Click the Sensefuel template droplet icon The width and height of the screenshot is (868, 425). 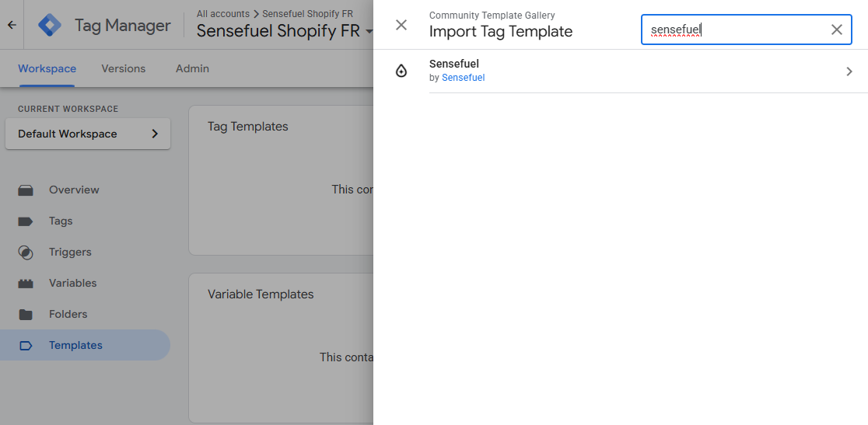(x=401, y=71)
